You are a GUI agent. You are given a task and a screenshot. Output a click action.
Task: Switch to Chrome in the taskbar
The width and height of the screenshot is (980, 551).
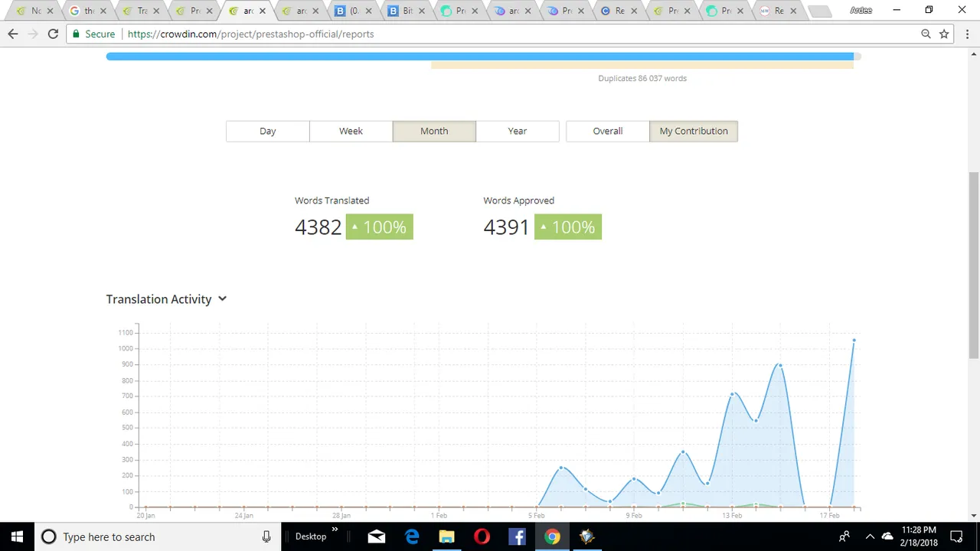[x=552, y=536]
